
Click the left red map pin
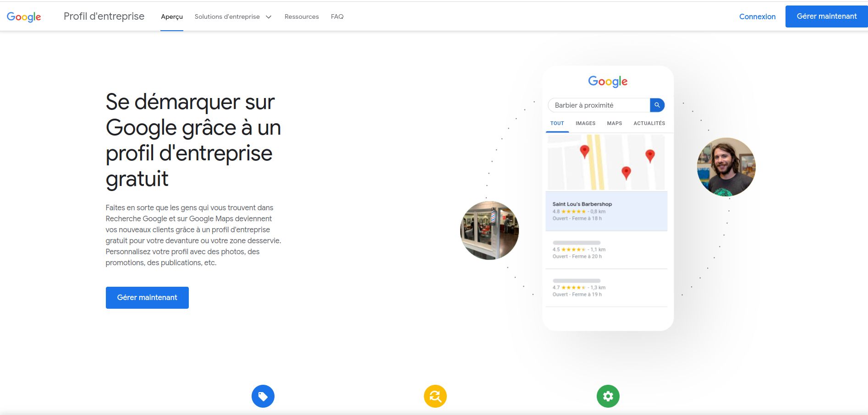tap(584, 152)
